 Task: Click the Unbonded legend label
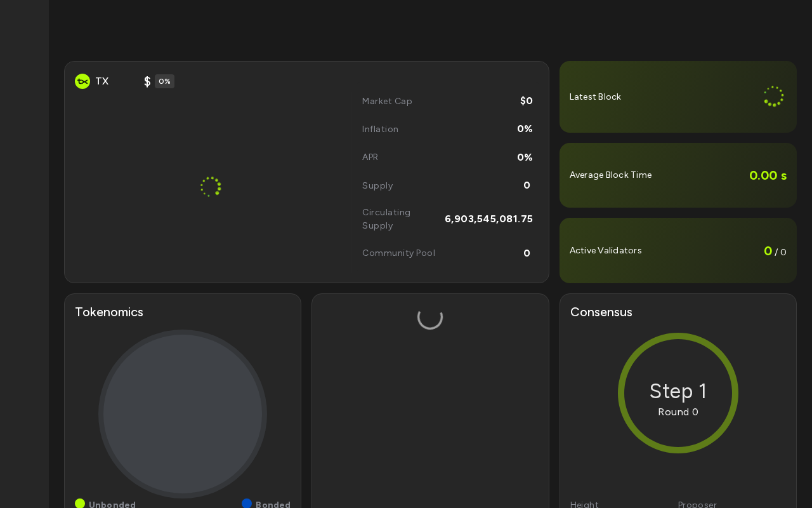[x=112, y=504]
